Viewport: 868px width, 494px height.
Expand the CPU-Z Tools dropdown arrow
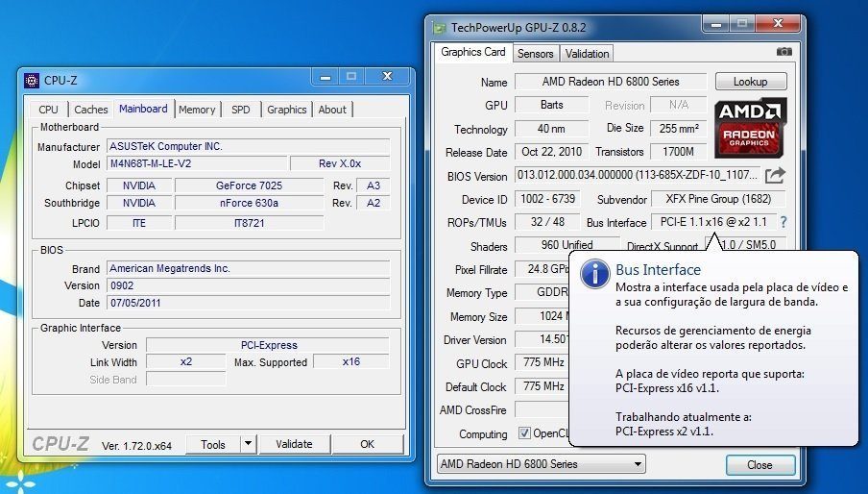pos(248,444)
